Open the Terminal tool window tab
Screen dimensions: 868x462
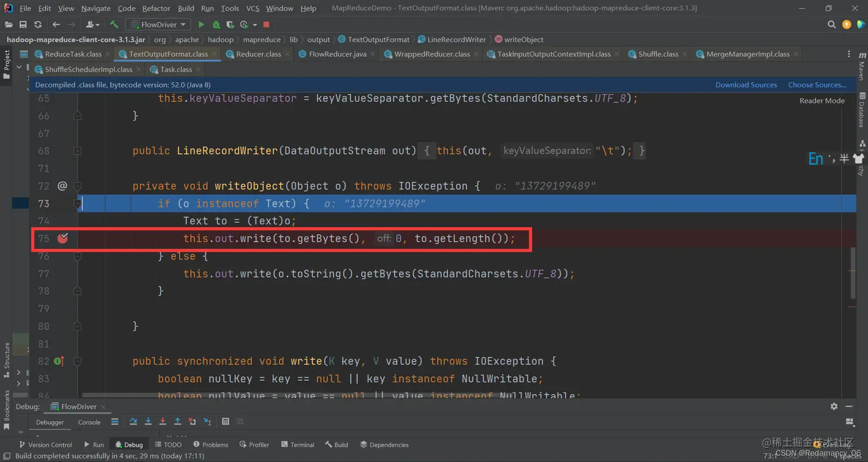pyautogui.click(x=297, y=445)
